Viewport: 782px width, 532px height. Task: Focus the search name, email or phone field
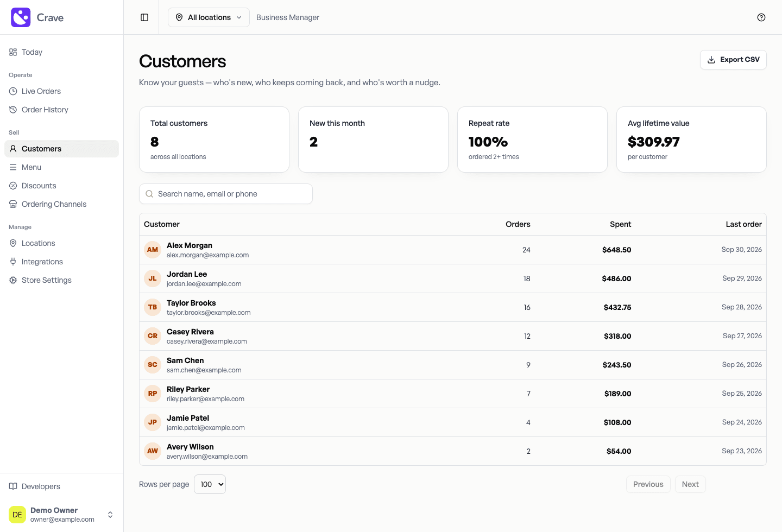click(226, 194)
